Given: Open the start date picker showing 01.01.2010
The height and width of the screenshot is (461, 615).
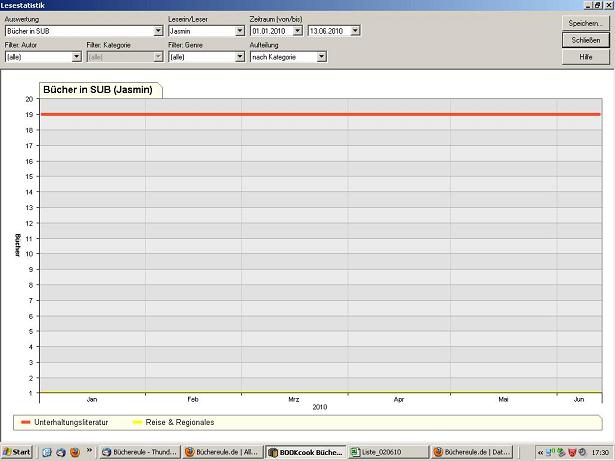Looking at the screenshot, I should [x=299, y=31].
